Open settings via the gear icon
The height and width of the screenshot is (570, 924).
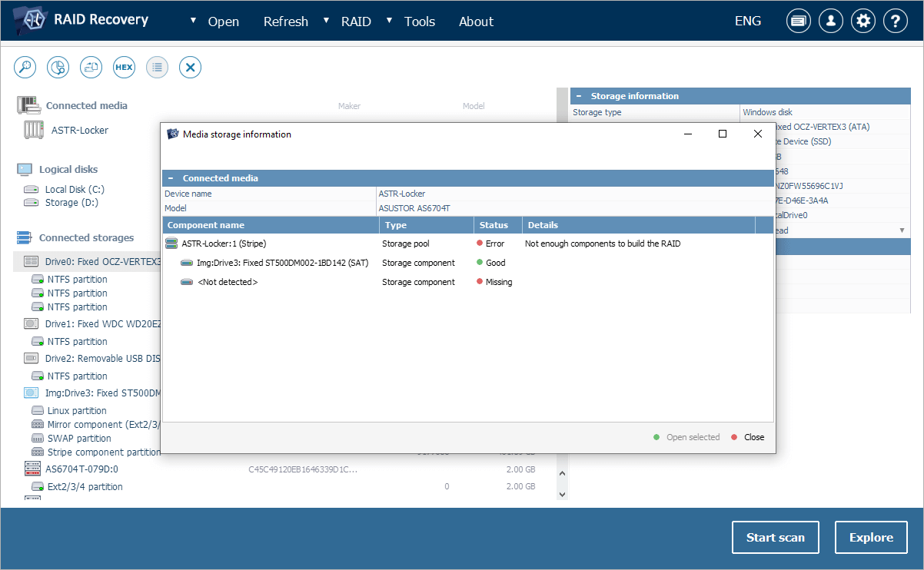pyautogui.click(x=863, y=22)
